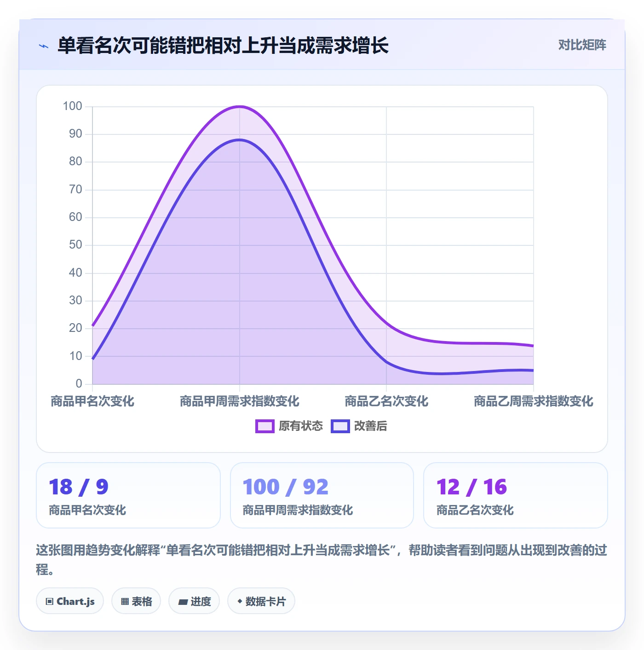Viewport: 644px width, 650px height.
Task: Click the 100 / 92 value text
Action: [x=286, y=487]
